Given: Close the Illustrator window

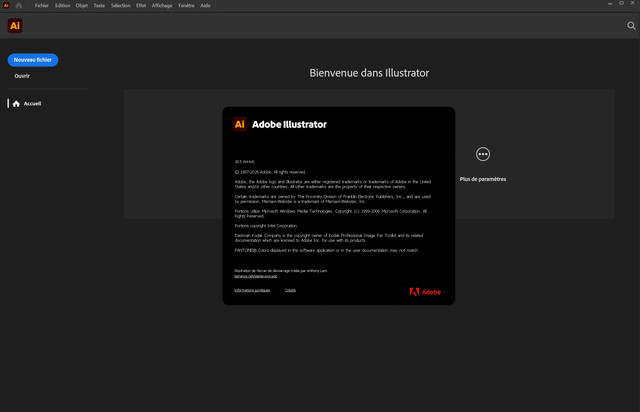Looking at the screenshot, I should pos(633,3).
